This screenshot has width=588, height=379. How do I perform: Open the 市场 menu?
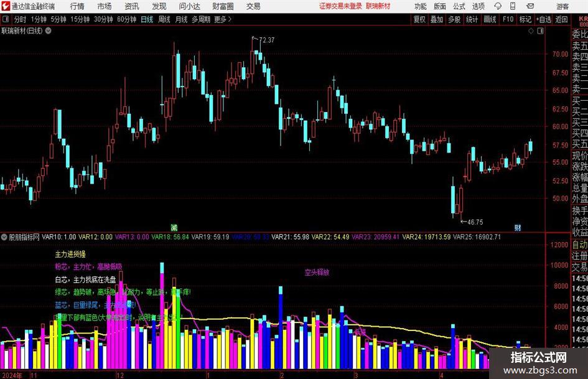(105, 6)
